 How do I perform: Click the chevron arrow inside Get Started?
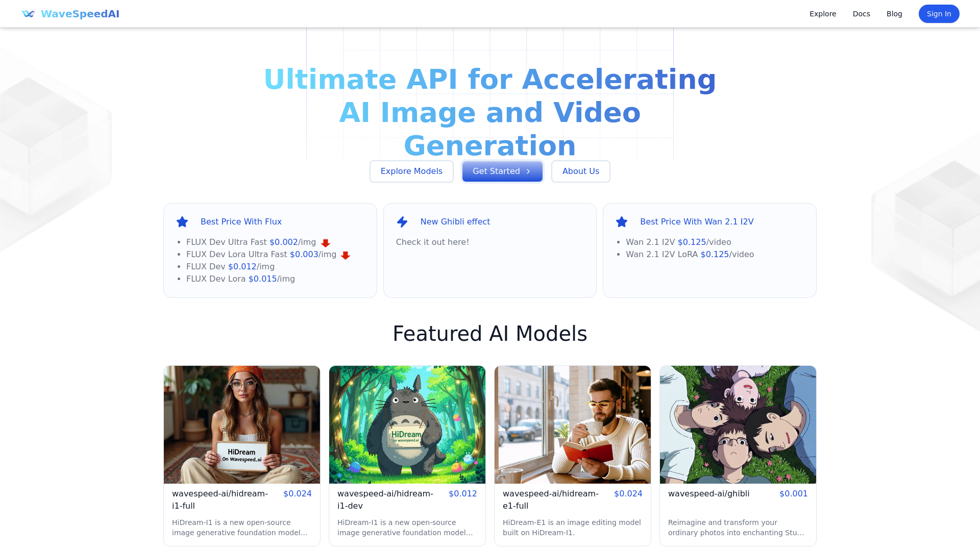[528, 171]
